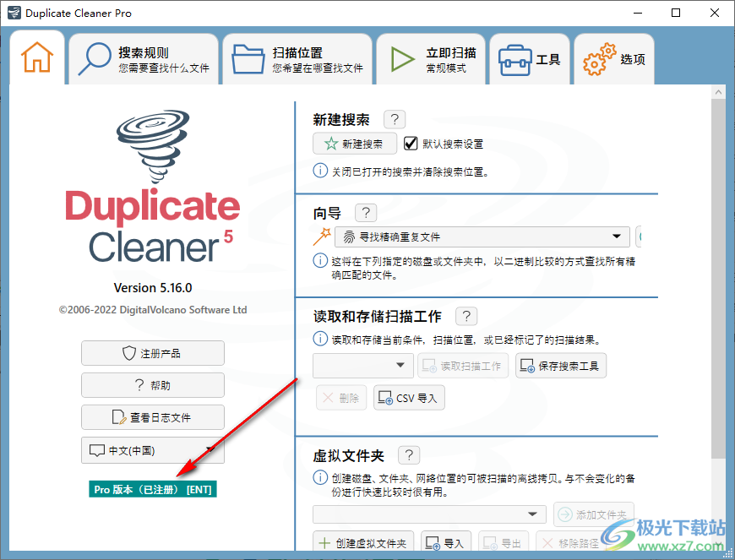Click the title bar app icon
Viewport: 735px width, 560px height.
point(14,13)
